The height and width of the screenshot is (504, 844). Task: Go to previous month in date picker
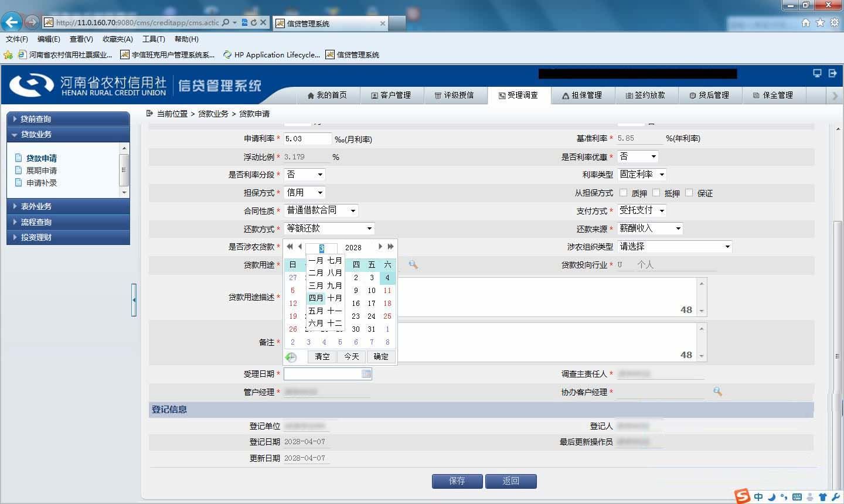(300, 247)
